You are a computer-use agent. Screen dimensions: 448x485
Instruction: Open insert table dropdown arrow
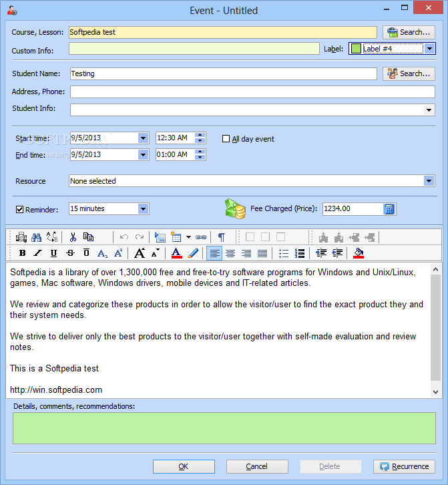click(188, 237)
